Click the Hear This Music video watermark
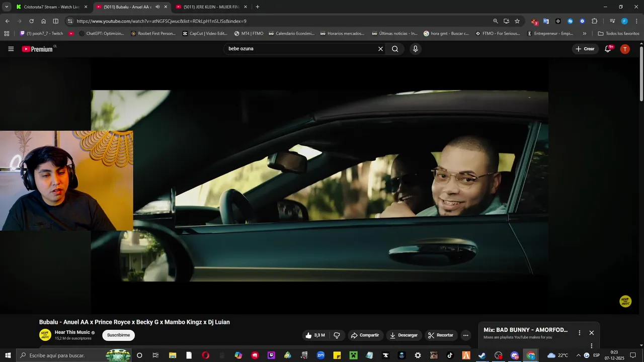644x362 pixels. (x=625, y=301)
